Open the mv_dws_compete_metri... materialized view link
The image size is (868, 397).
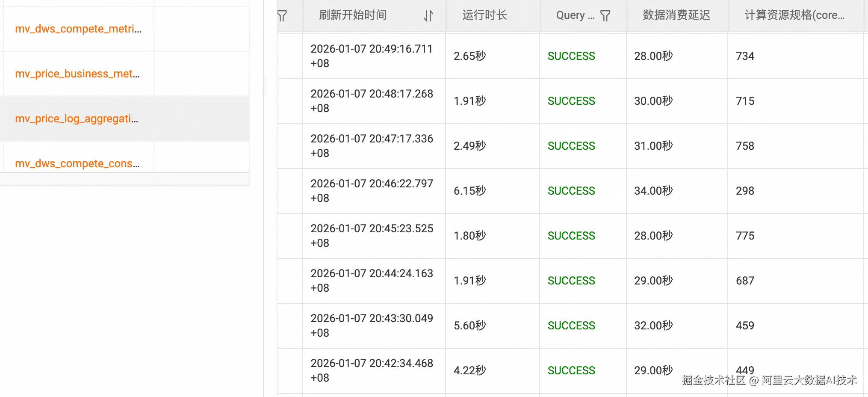point(78,29)
